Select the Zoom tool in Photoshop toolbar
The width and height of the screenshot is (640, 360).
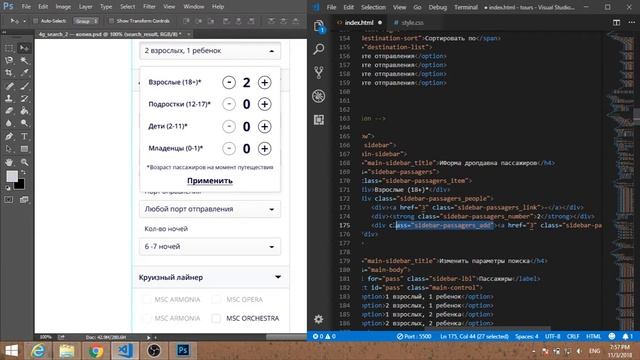(x=24, y=162)
